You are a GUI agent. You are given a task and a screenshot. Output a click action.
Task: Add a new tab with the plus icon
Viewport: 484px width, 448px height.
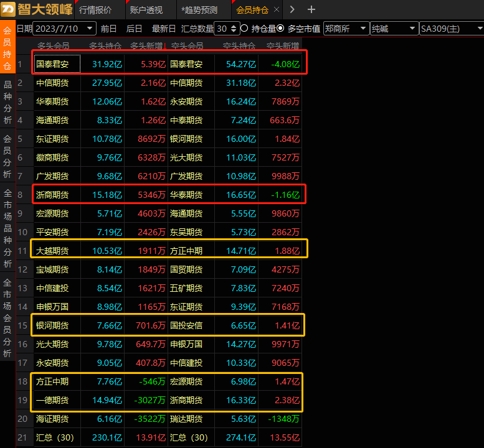click(x=311, y=9)
